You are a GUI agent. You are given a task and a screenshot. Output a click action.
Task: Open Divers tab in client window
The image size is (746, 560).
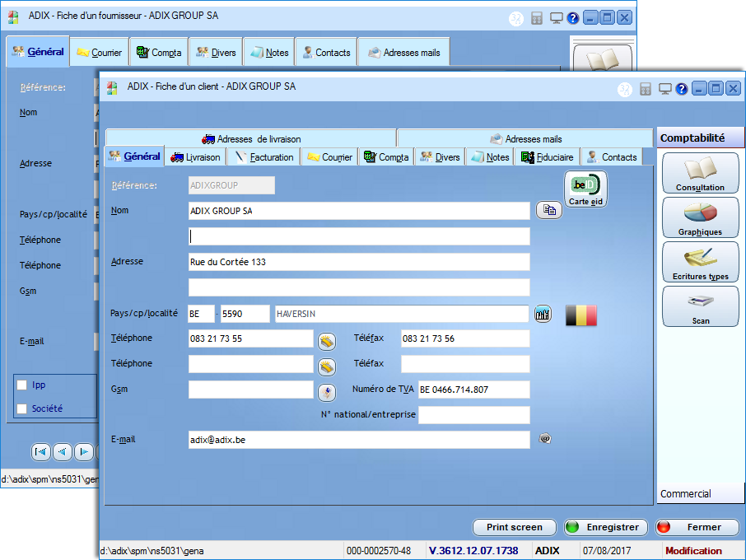441,157
